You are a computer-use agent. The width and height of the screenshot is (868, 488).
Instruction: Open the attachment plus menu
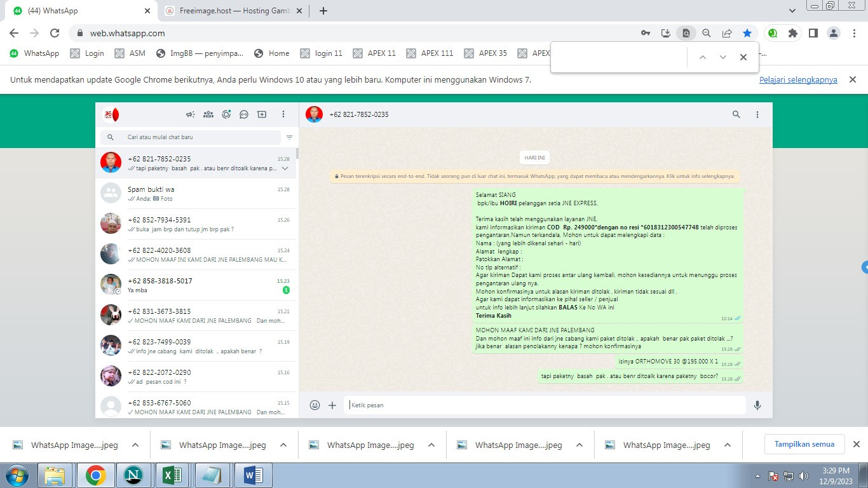click(x=332, y=405)
